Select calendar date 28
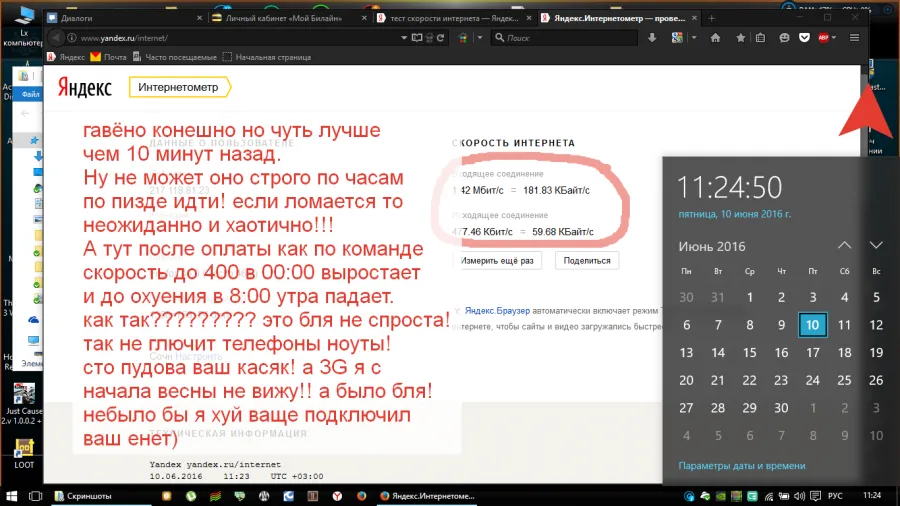Screen dimensions: 900x506 click(x=718, y=407)
